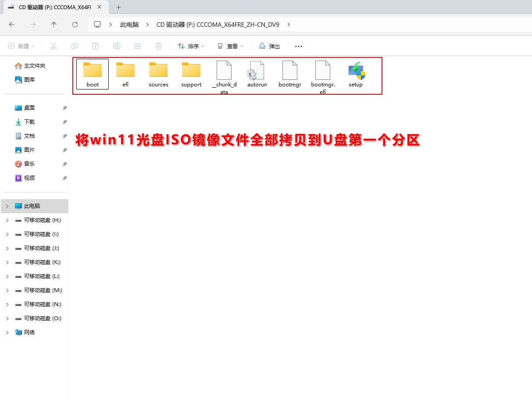Open the View dropdown menu
The width and height of the screenshot is (532, 400).
[230, 46]
